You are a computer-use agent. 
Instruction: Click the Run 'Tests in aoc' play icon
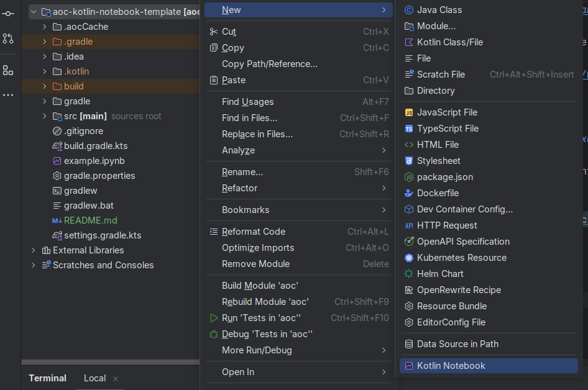click(213, 318)
